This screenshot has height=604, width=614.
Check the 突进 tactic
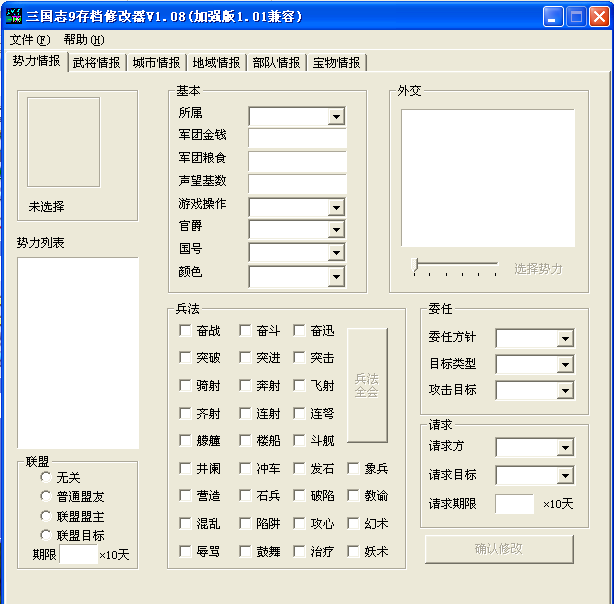click(x=245, y=357)
